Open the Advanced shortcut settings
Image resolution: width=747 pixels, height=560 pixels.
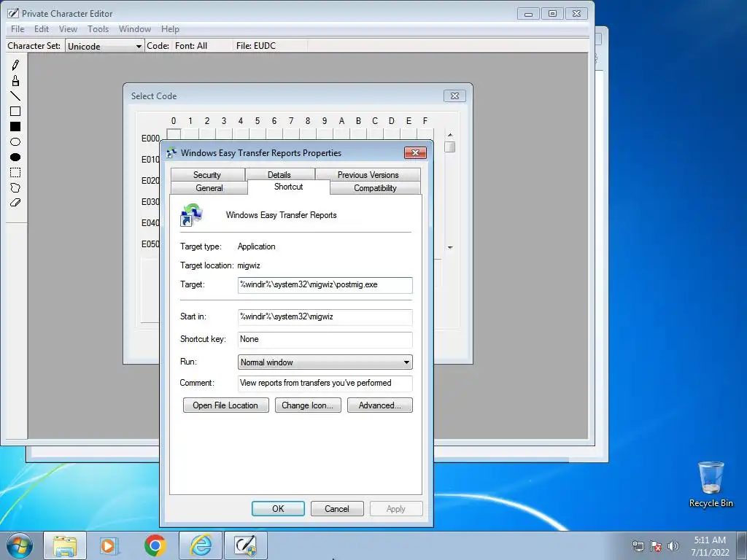click(379, 405)
